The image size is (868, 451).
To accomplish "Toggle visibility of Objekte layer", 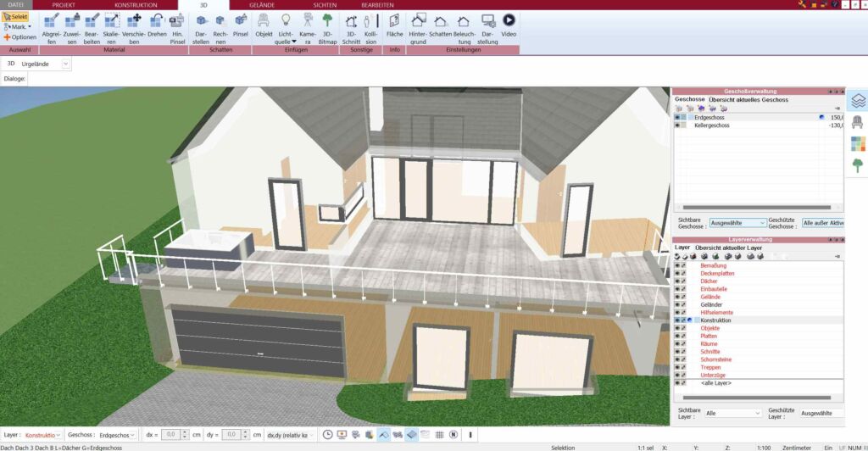I will 677,328.
